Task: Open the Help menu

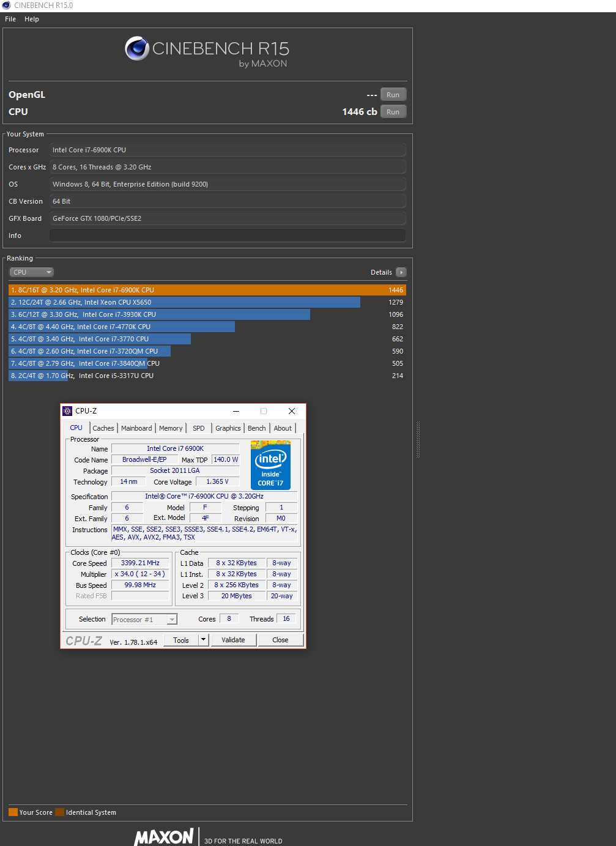Action: (x=32, y=19)
